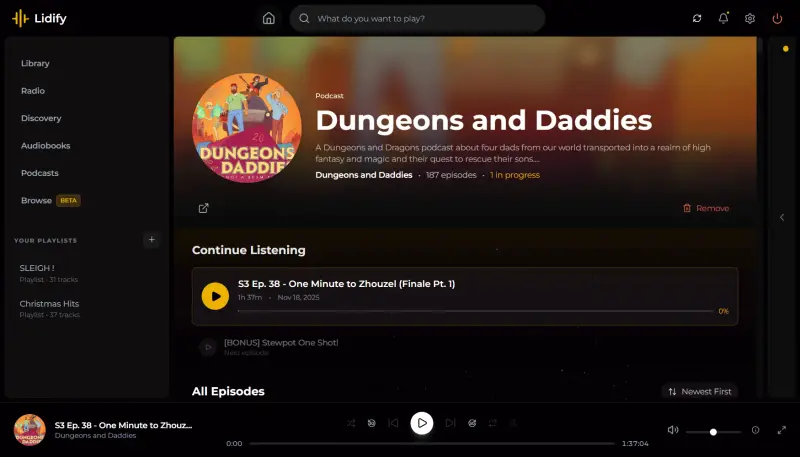Open Audiobooks in the sidebar
Image resolution: width=800 pixels, height=457 pixels.
[45, 145]
